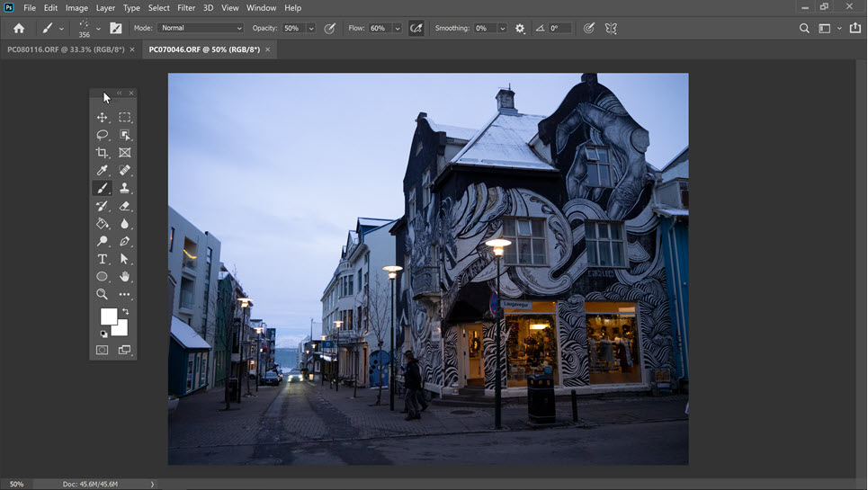Select the Move tool
Screen dimensions: 868x490
tap(103, 117)
